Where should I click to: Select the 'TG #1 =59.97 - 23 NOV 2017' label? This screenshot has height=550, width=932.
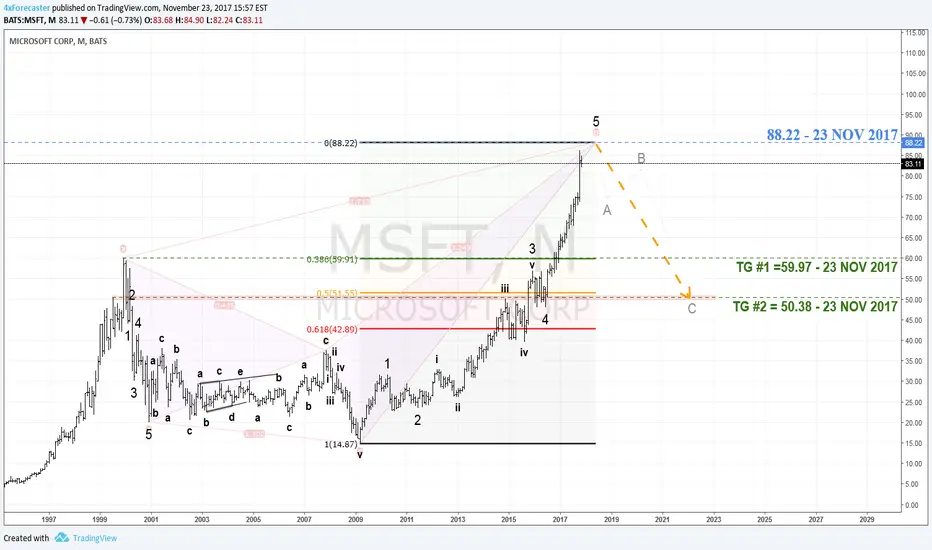[817, 267]
